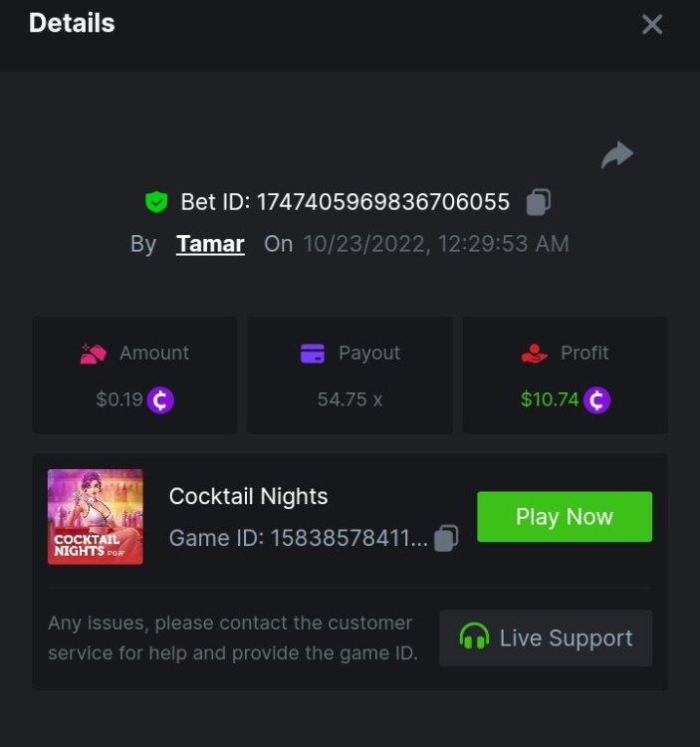Click the green headset support icon

[x=474, y=637]
